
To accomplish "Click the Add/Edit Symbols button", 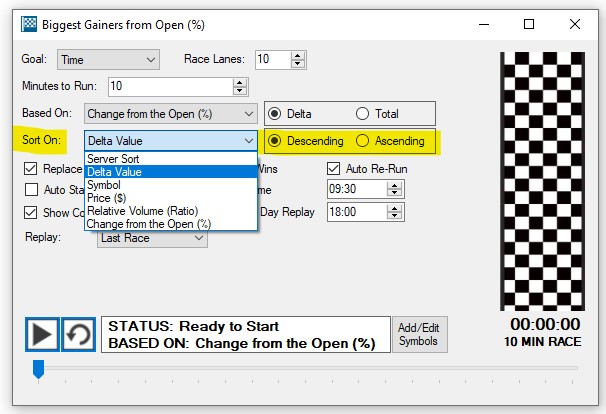I will coord(418,334).
